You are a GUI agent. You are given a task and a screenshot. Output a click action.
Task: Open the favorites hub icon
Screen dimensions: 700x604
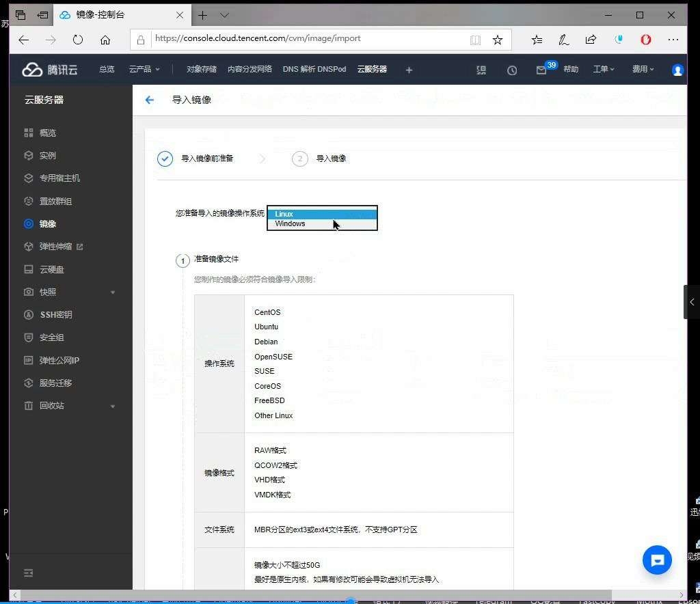point(537,40)
